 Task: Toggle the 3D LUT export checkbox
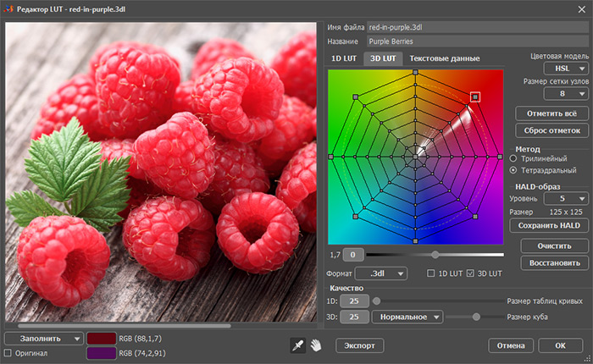[x=470, y=273]
